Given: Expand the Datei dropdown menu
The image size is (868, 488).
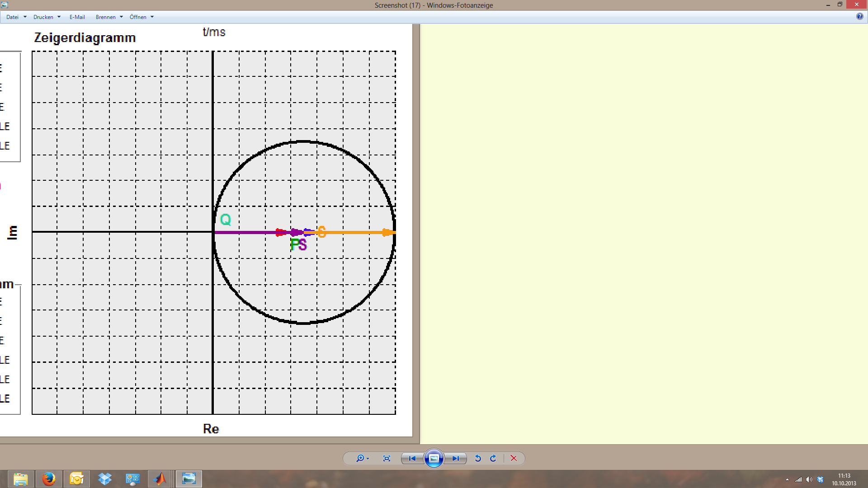Looking at the screenshot, I should [x=16, y=17].
